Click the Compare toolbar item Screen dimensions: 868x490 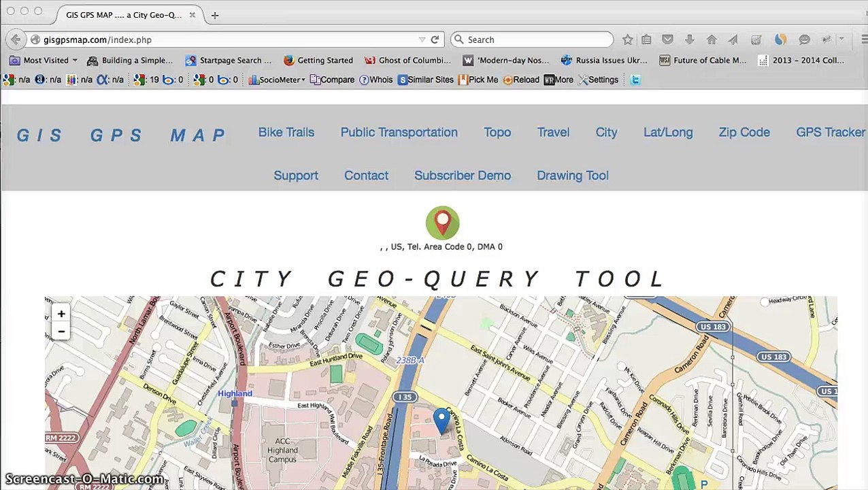pos(332,80)
